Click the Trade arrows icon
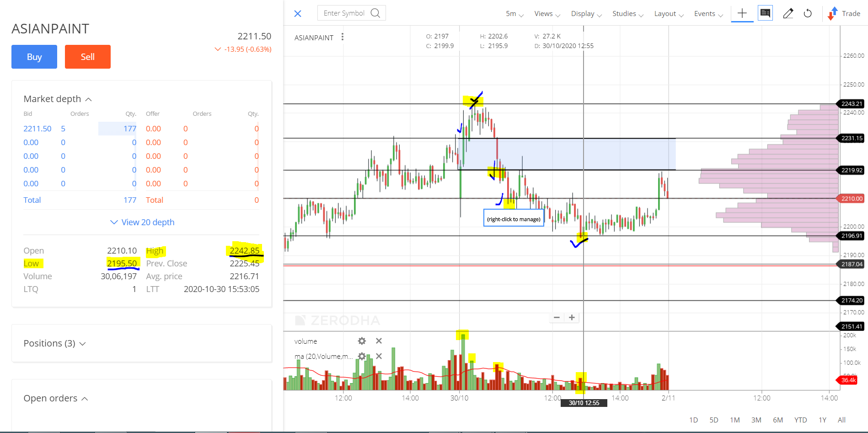868x433 pixels. [832, 14]
